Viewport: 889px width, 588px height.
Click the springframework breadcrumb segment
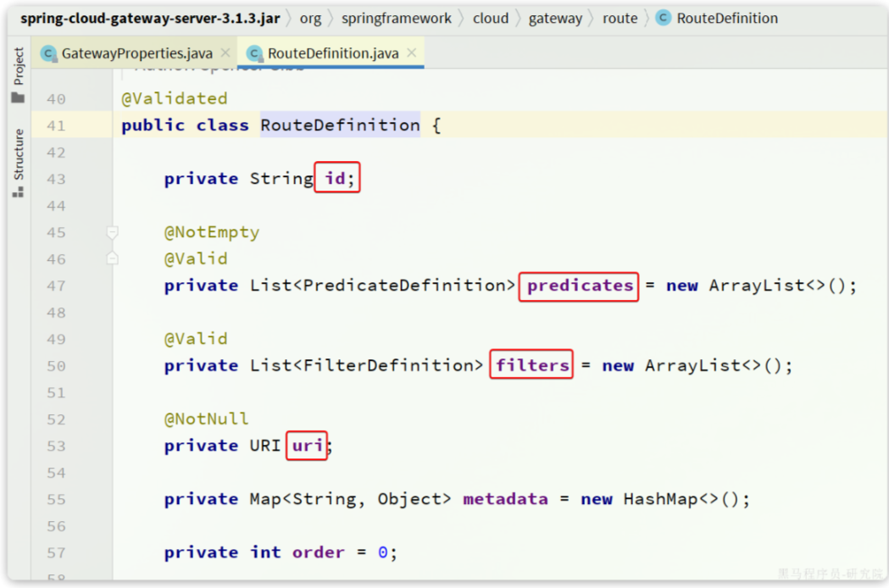(x=397, y=18)
